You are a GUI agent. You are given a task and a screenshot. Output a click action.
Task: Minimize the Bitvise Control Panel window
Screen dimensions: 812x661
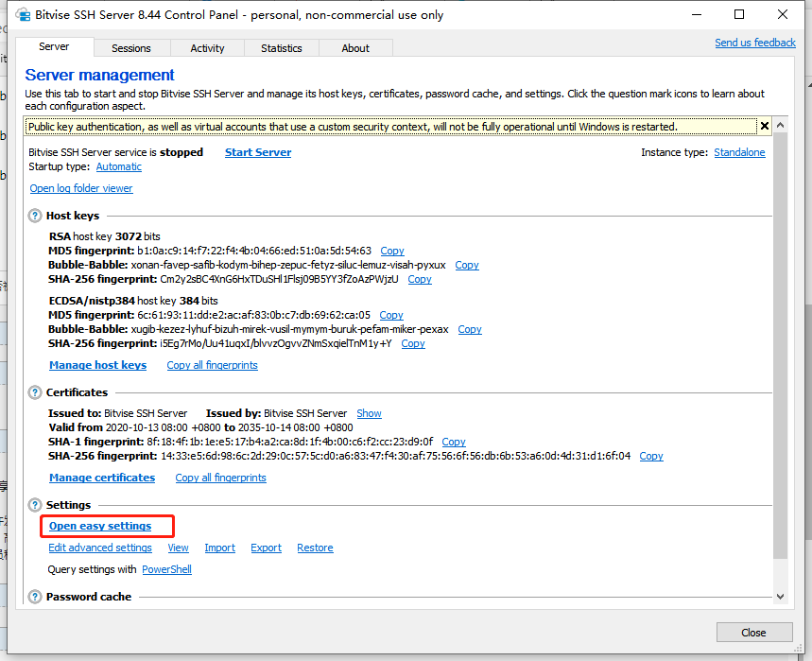click(697, 14)
